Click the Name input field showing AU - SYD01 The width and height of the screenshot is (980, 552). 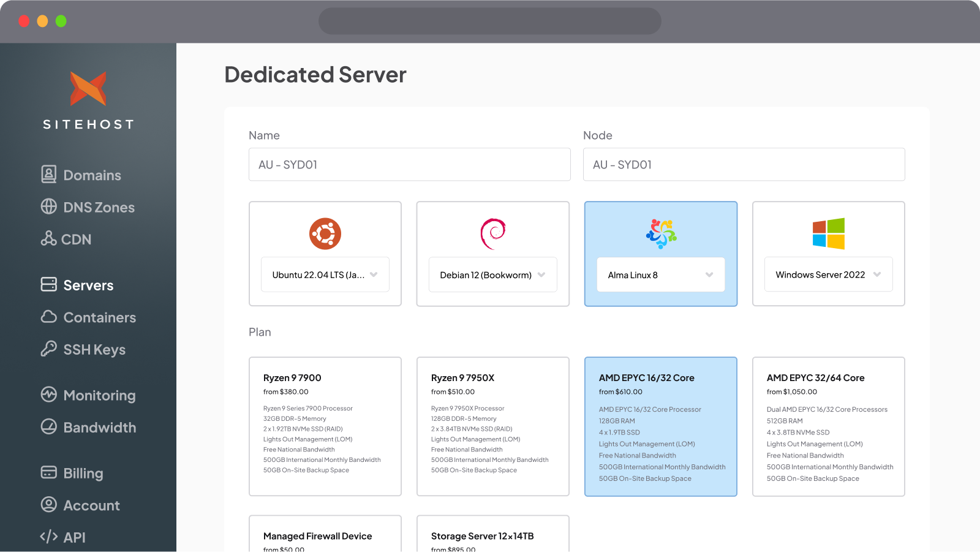coord(409,164)
